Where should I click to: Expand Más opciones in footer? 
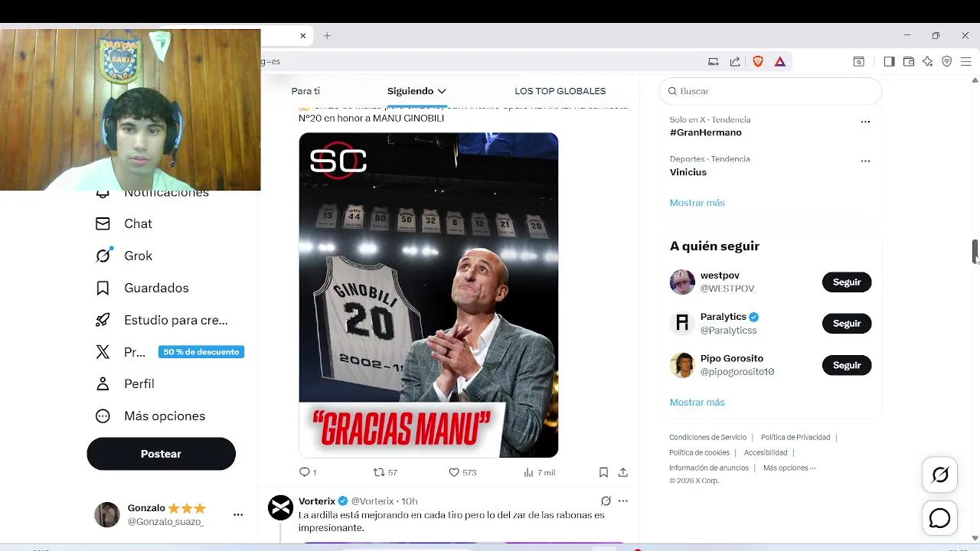click(789, 468)
